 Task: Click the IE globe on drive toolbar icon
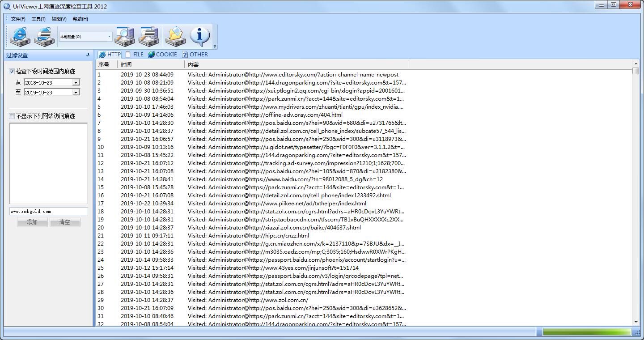(x=20, y=36)
